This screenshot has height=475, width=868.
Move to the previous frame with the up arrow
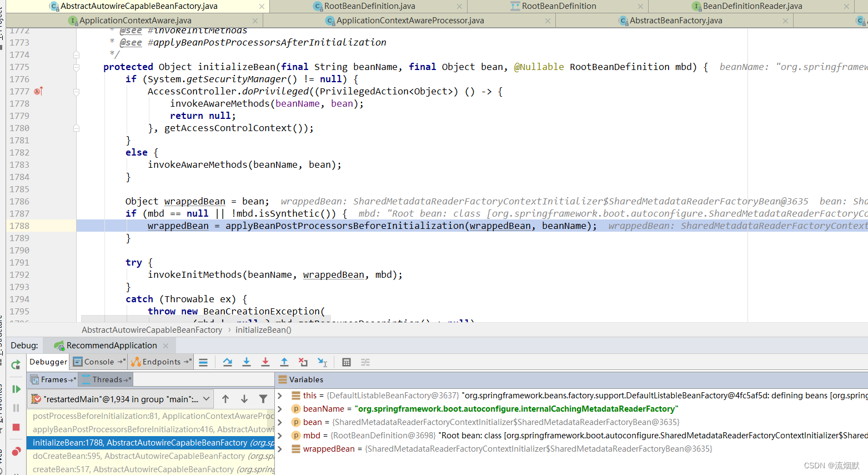tap(225, 399)
